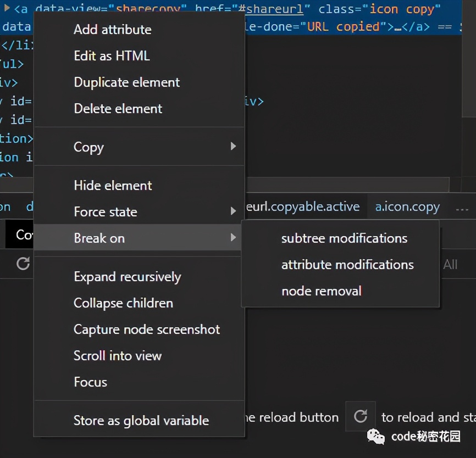Choose Delete element from the menu
Image resolution: width=476 pixels, height=458 pixels.
click(118, 108)
